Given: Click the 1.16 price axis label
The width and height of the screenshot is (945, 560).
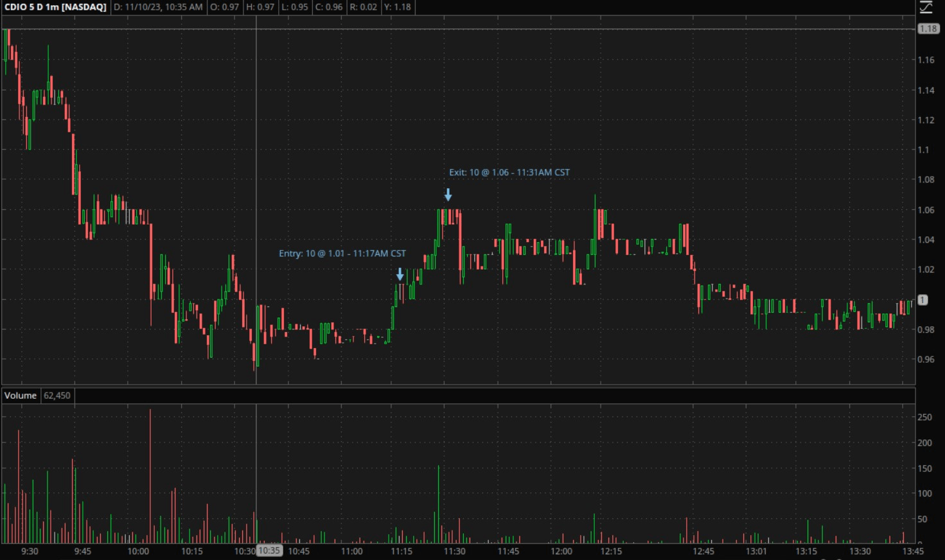Looking at the screenshot, I should (x=926, y=60).
